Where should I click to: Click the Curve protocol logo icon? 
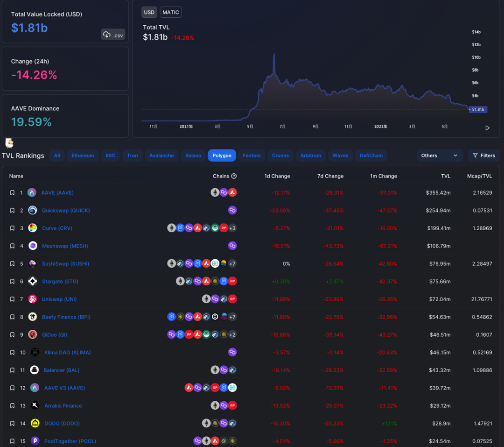click(x=33, y=228)
